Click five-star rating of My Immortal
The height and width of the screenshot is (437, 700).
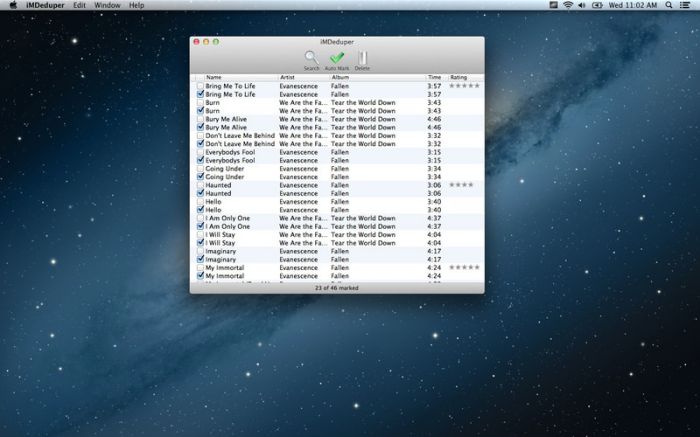pos(464,267)
